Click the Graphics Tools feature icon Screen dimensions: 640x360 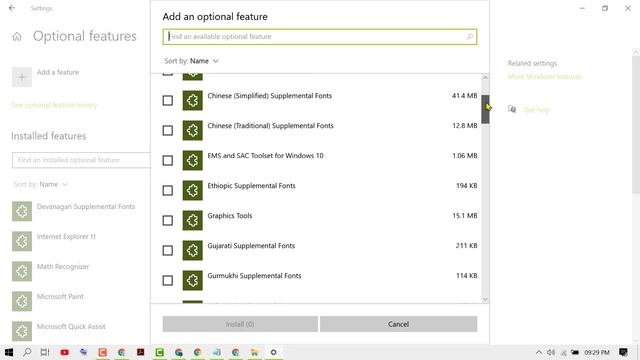pos(193,220)
